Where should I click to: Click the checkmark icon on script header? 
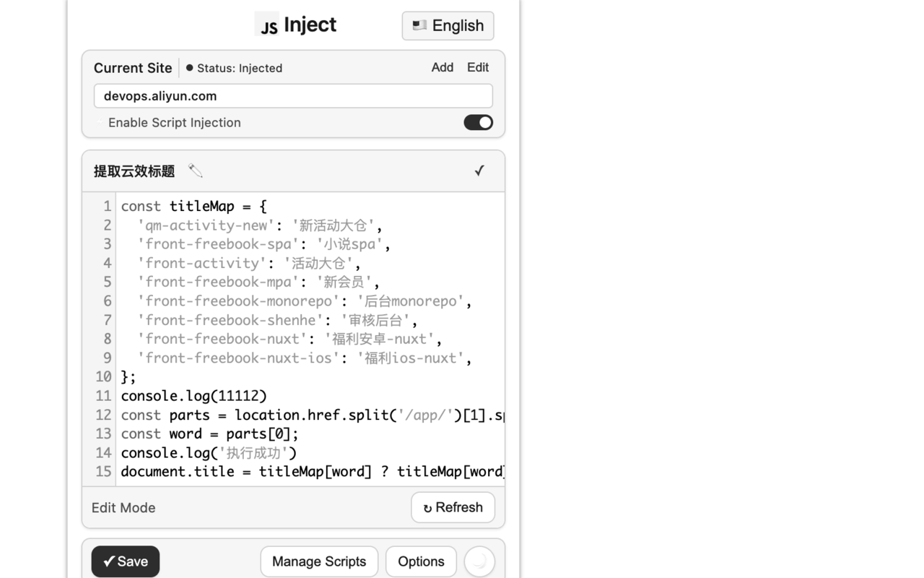click(479, 171)
